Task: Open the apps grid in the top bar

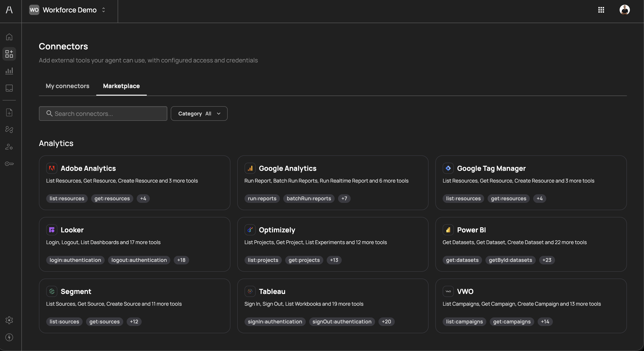Action: (x=601, y=10)
